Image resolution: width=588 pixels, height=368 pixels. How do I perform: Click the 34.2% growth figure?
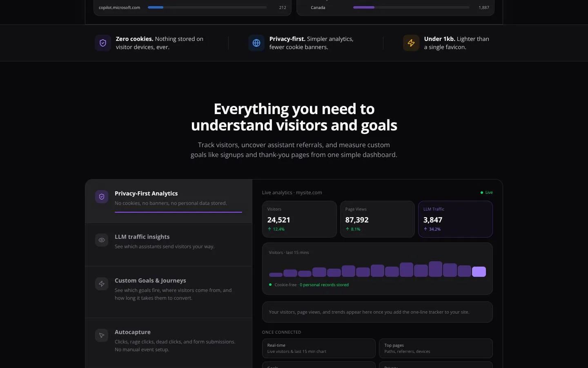[435, 229]
